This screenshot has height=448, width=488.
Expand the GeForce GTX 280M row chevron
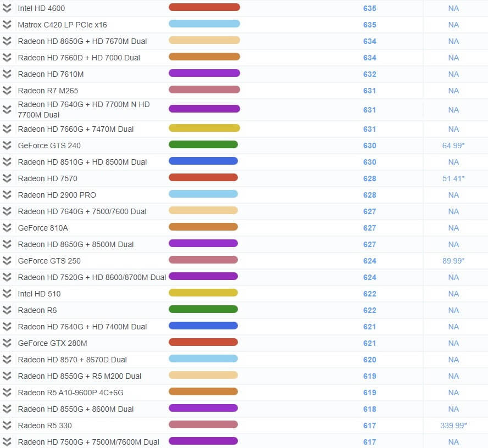click(7, 343)
